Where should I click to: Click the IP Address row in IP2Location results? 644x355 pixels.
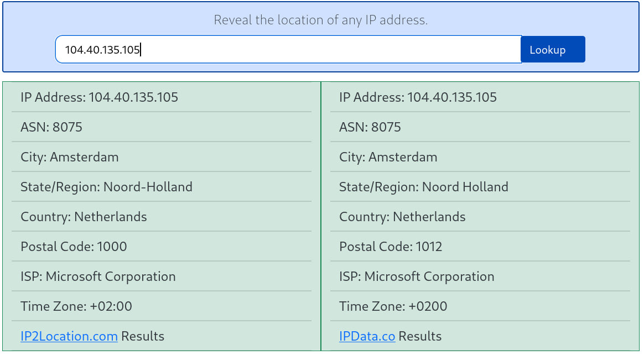click(100, 97)
